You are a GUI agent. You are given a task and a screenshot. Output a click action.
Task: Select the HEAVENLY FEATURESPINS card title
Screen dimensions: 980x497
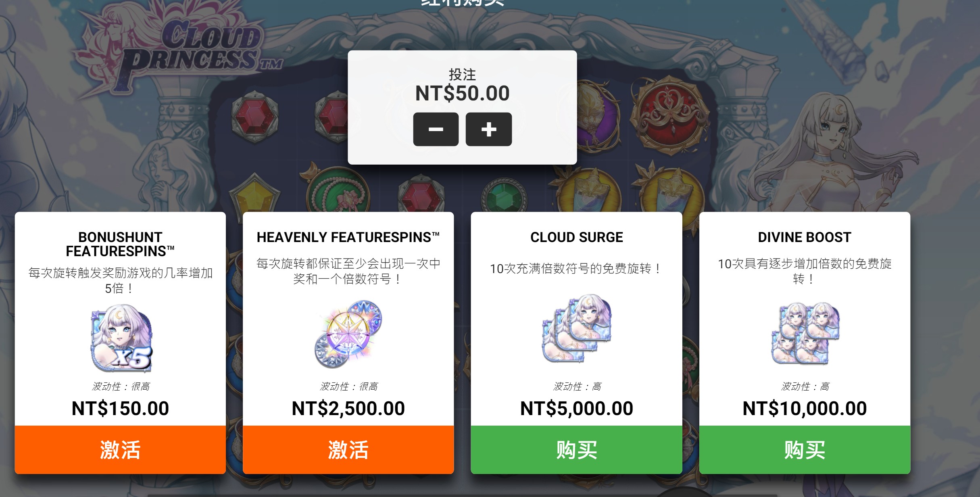(x=348, y=237)
